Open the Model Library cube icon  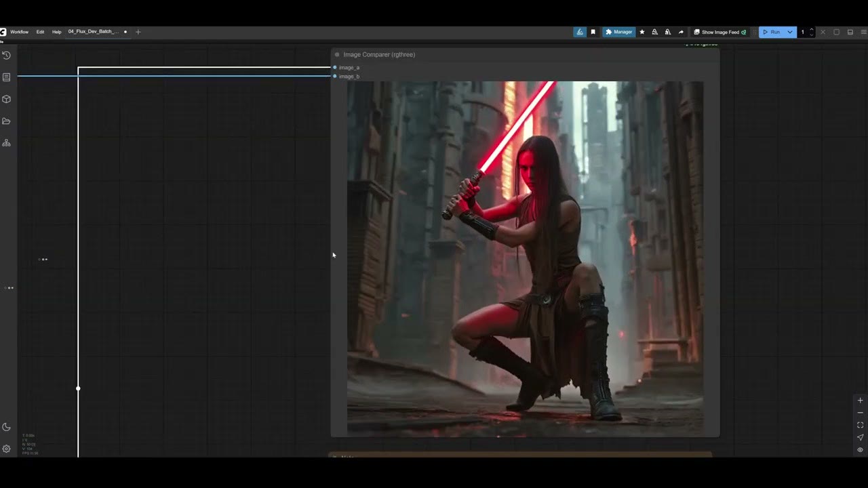coord(6,99)
